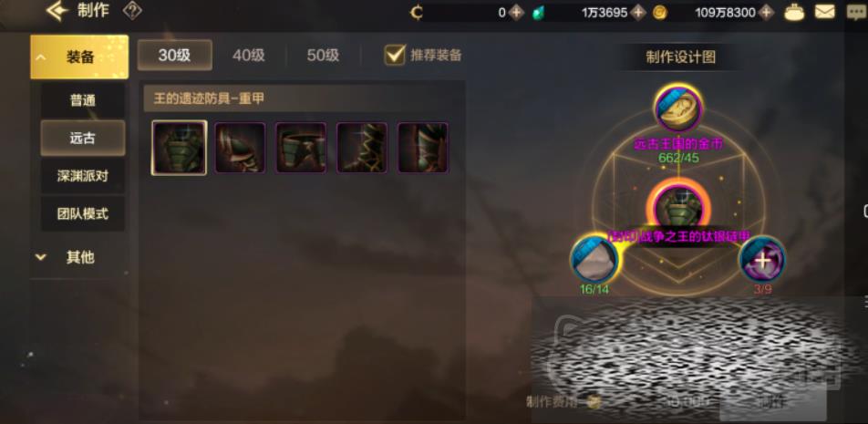Select the cloth material icon showing 16/14
Screen dimensions: 868x424
click(x=594, y=259)
